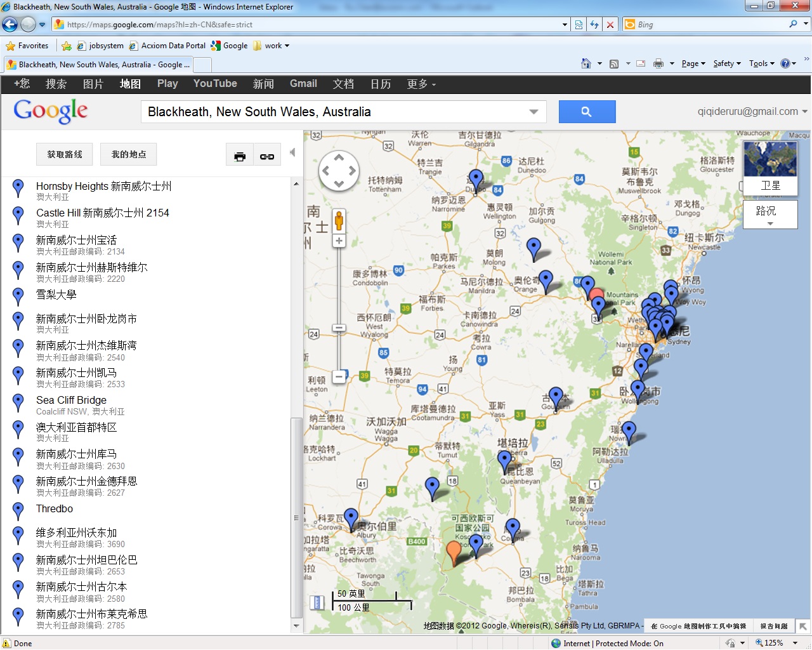This screenshot has width=812, height=650.
Task: Click the map marker near Dubbo
Action: [x=476, y=181]
